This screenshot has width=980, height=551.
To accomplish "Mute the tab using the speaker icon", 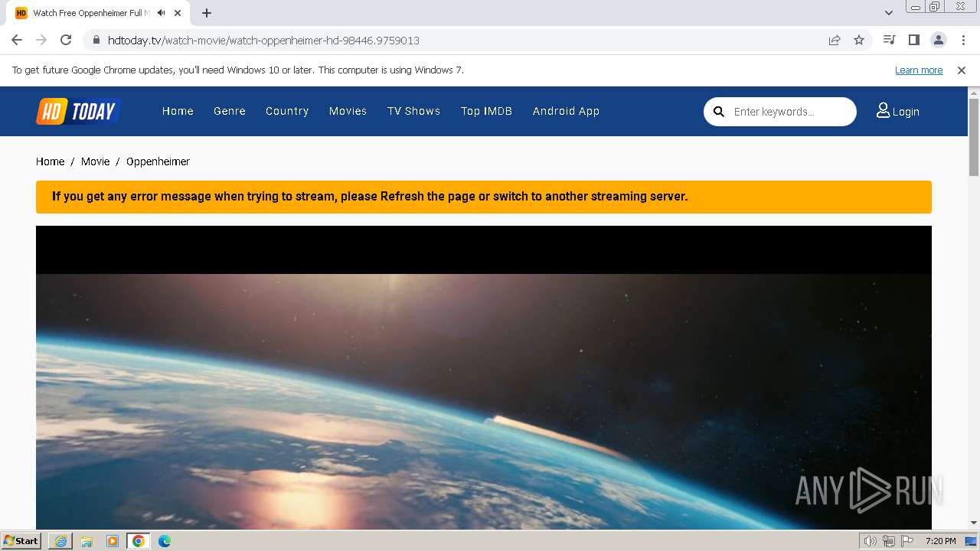I will [x=162, y=13].
